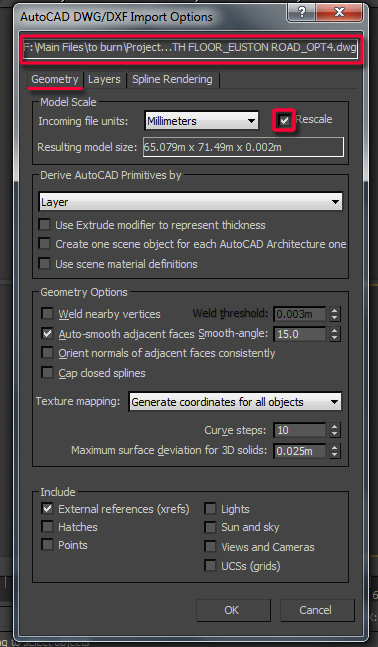The image size is (378, 647).
Task: Open the Incoming file units dropdown
Action: pos(202,121)
